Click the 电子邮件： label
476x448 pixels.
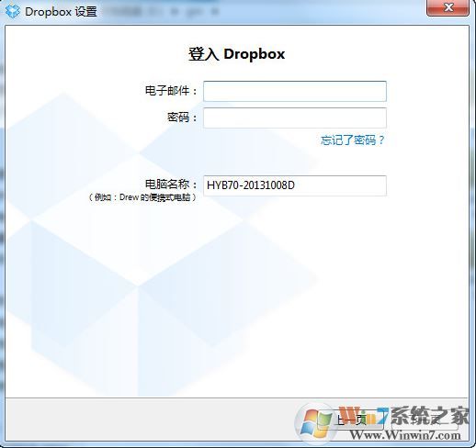click(171, 91)
